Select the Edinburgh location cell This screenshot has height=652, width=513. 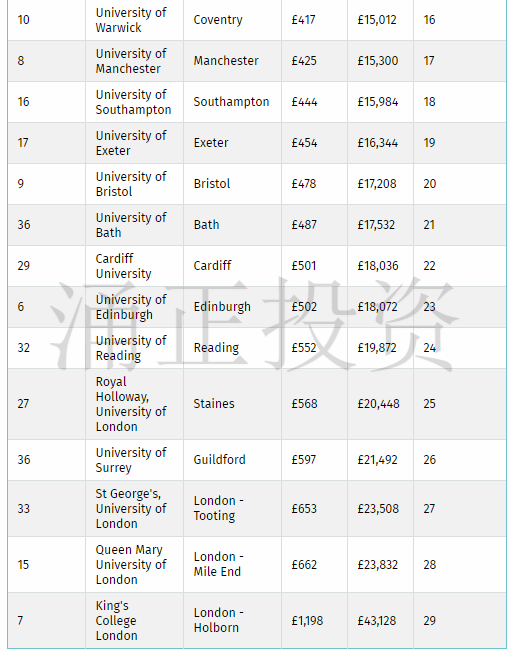point(232,307)
